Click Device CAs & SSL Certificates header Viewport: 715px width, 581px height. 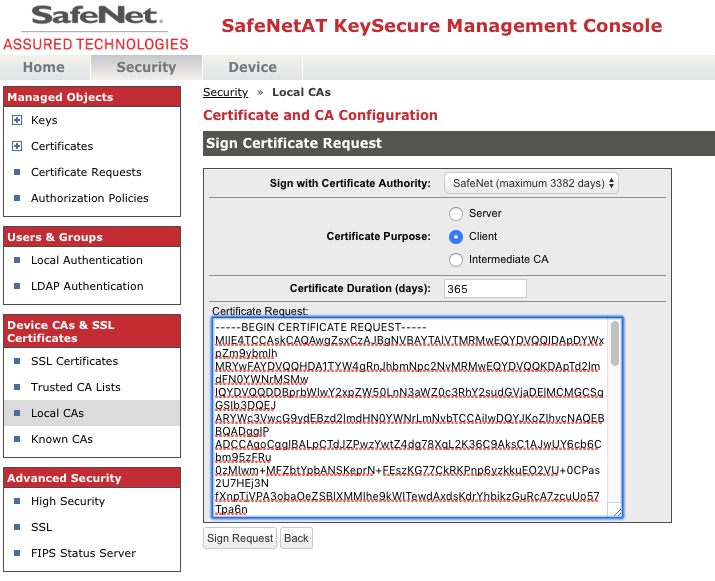[x=92, y=332]
